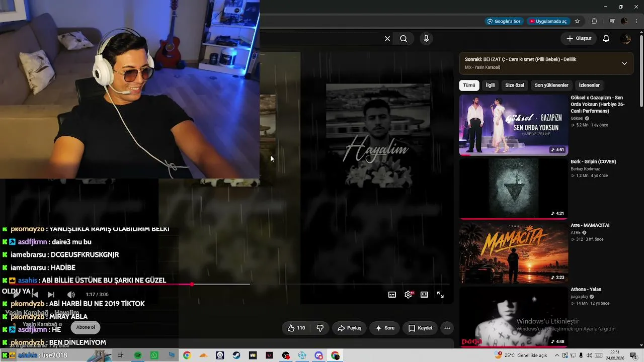Click the Uygulamada aç button

(548, 21)
